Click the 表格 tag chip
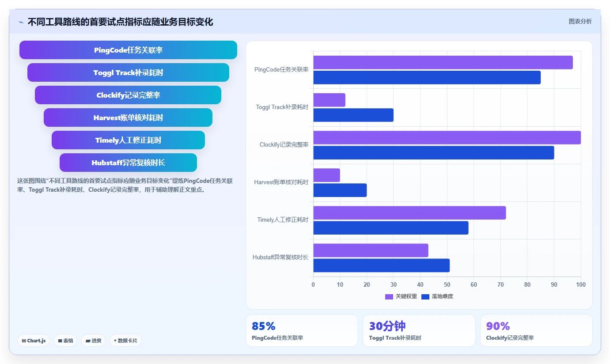This screenshot has height=364, width=610. (x=65, y=341)
